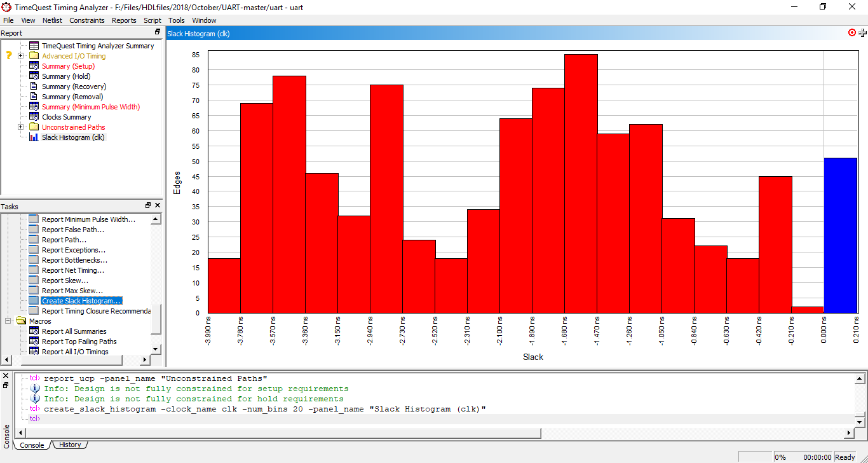Viewport: 868px width, 463px height.
Task: Click the Report Minimum Pulse Width task icon
Action: tap(34, 219)
